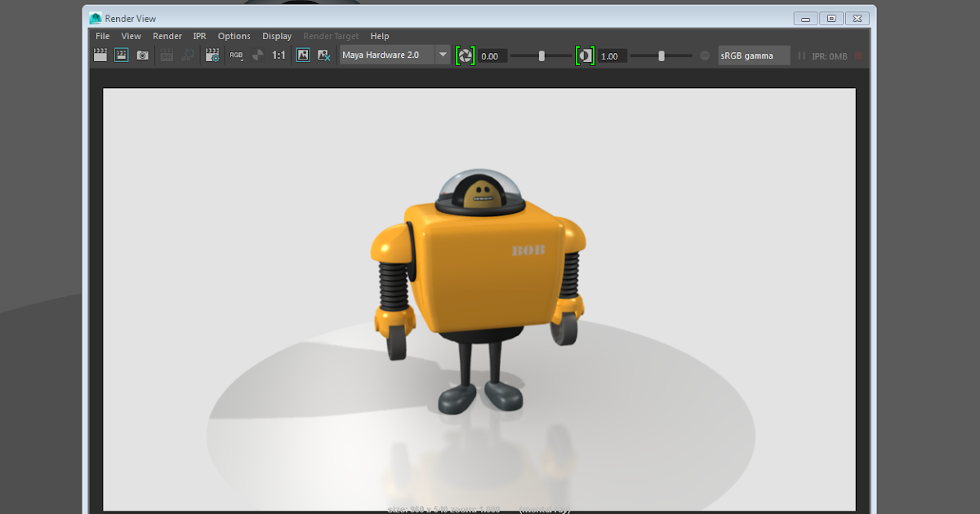The height and width of the screenshot is (514, 980).
Task: Click the Remove Image icon
Action: tap(323, 55)
